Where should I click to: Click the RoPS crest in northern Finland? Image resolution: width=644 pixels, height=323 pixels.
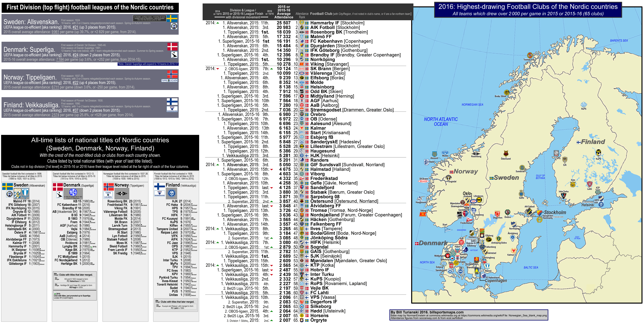click(x=583, y=105)
